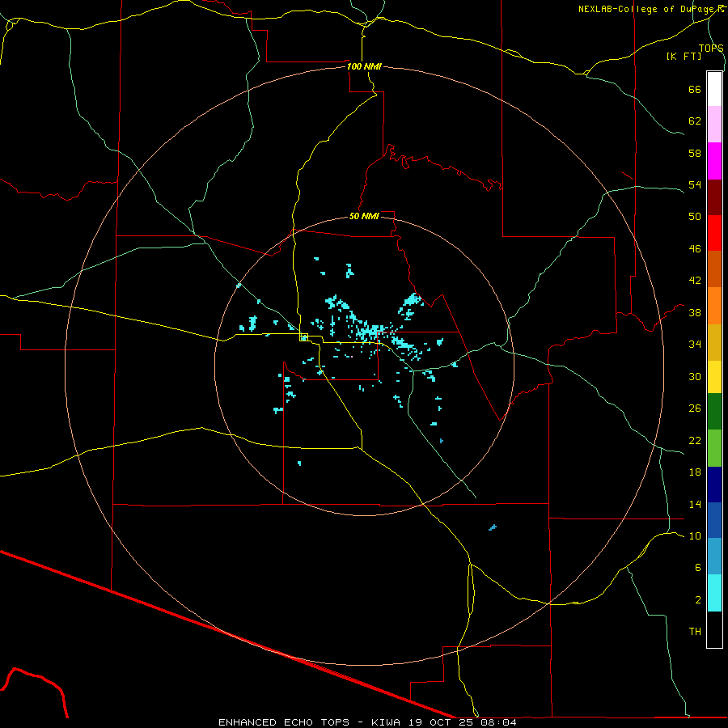Screen dimensions: 728x728
Task: Click the legend value 2
Action: coord(698,599)
